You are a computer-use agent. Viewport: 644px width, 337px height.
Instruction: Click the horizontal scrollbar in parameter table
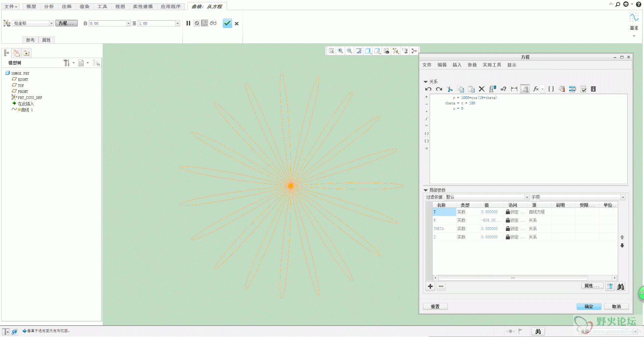(x=513, y=278)
